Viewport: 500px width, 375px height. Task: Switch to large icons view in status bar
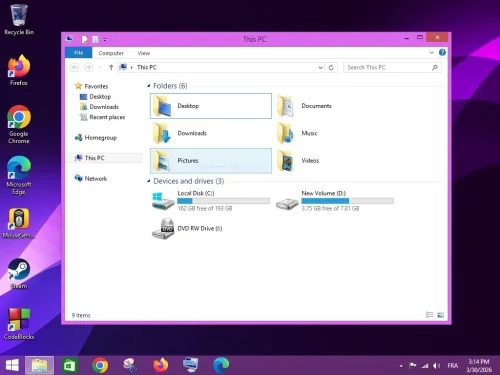pos(440,315)
